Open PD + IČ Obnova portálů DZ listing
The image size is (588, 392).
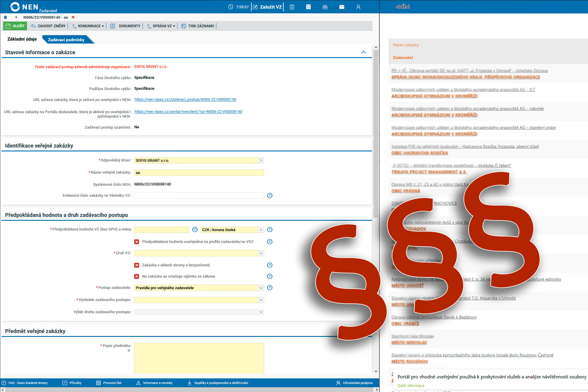469,71
